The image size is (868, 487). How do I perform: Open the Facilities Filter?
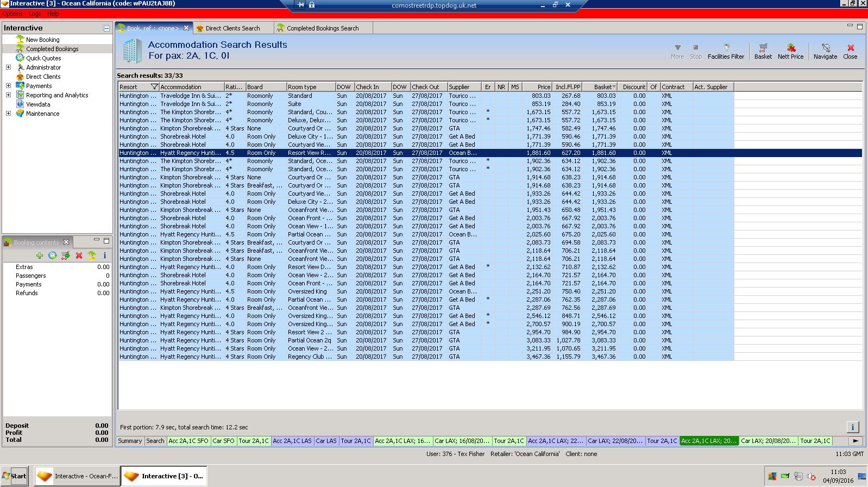(726, 51)
